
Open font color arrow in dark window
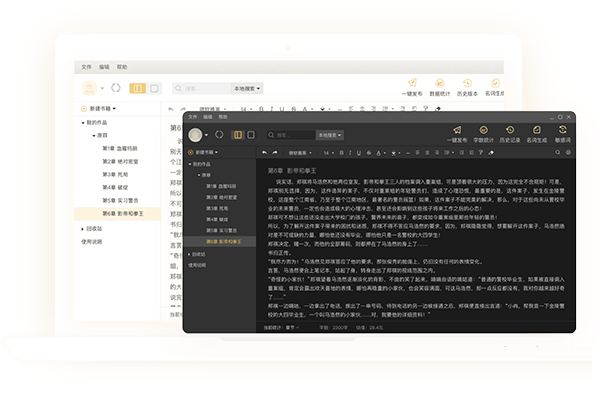tap(384, 153)
